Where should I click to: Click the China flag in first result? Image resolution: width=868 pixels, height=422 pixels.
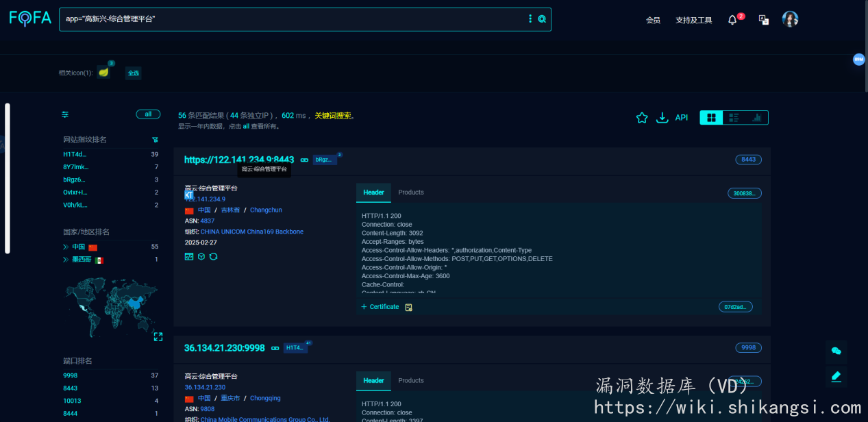click(x=189, y=210)
